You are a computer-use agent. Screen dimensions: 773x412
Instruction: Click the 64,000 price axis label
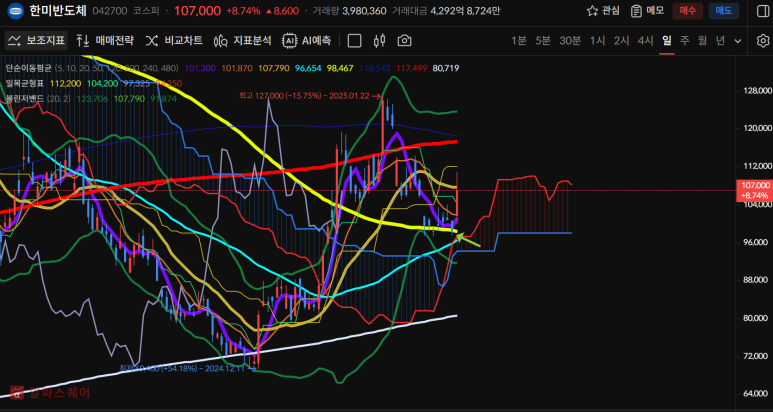coord(757,393)
